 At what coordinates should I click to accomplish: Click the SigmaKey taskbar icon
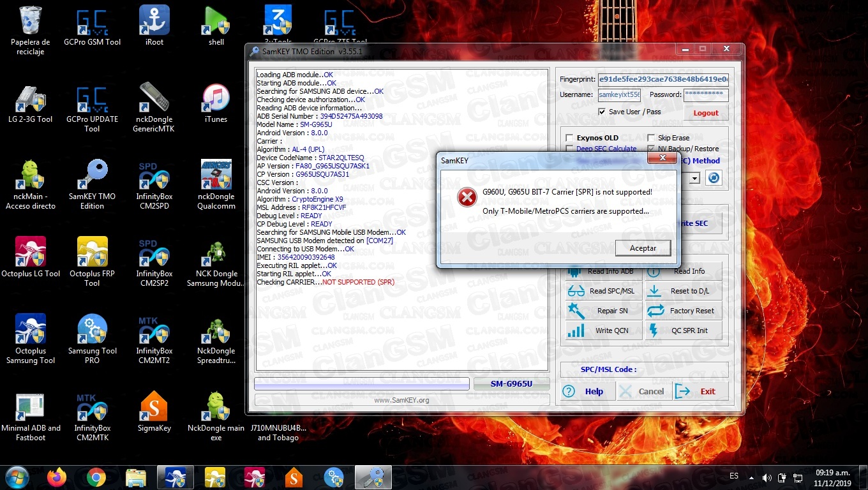(x=294, y=477)
